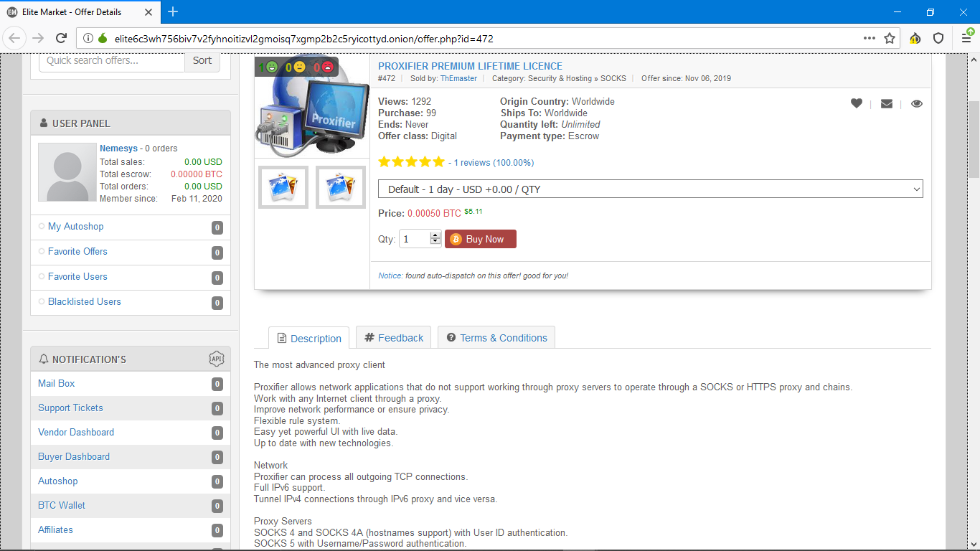Image resolution: width=980 pixels, height=551 pixels.
Task: Open the site information icon
Action: click(88, 38)
